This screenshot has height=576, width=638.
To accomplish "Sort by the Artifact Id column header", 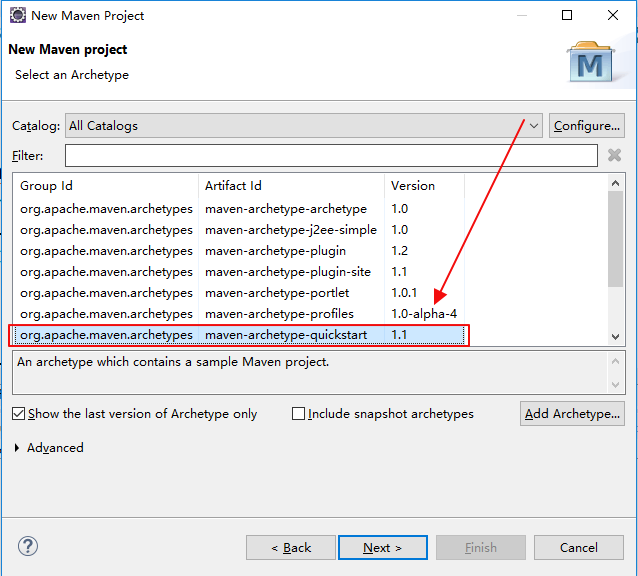I will pos(291,186).
